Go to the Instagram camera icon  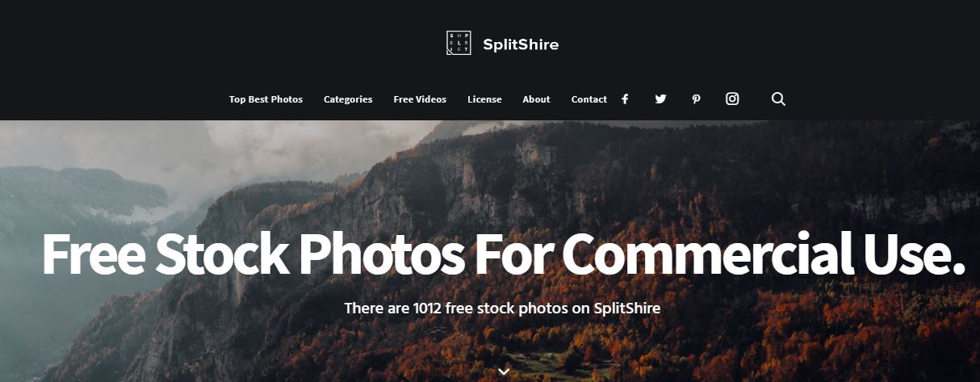[x=732, y=99]
